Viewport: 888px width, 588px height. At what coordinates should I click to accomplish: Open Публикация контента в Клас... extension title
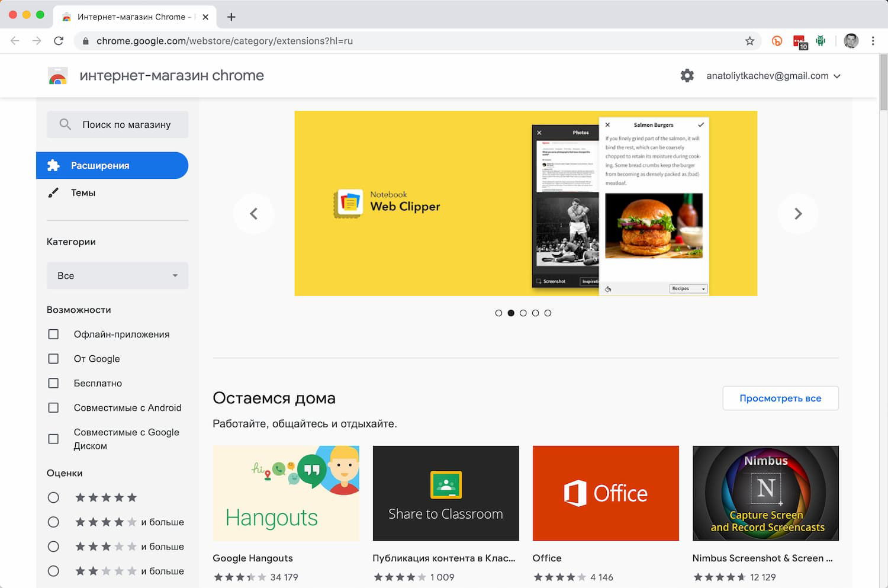pos(444,558)
